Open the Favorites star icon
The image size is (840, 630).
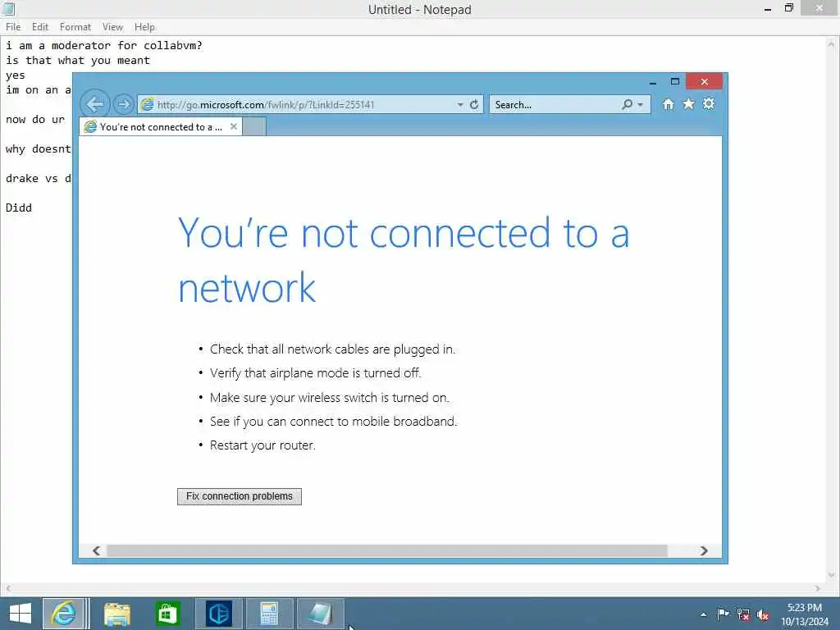point(688,104)
